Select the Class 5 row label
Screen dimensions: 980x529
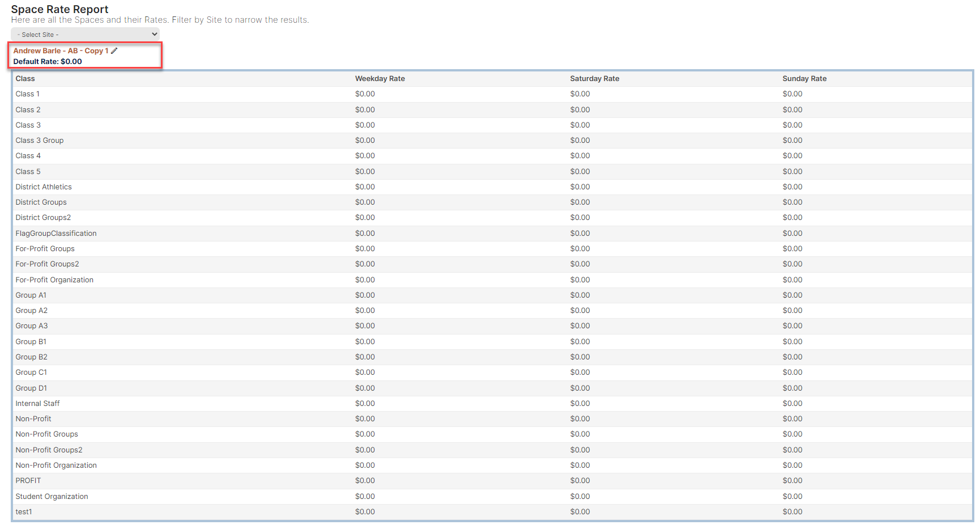click(x=28, y=172)
